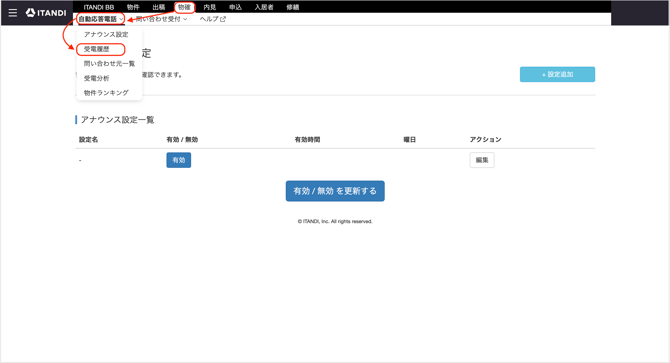Open the 修繕 tab
The width and height of the screenshot is (670, 363).
point(293,7)
